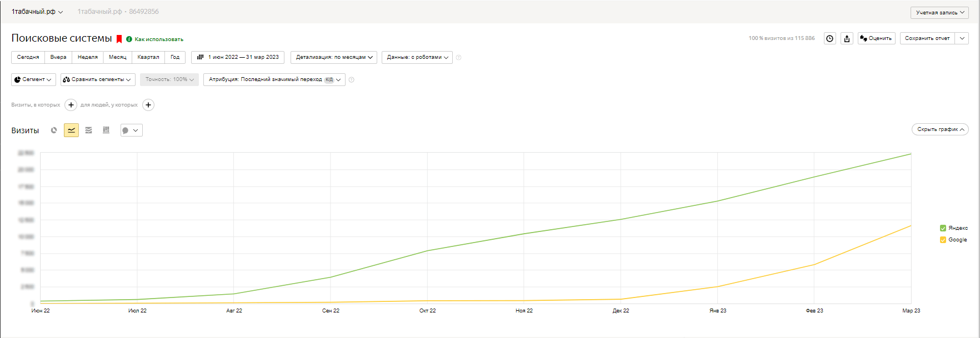Click the 'Сен 22' axis label

click(331, 311)
